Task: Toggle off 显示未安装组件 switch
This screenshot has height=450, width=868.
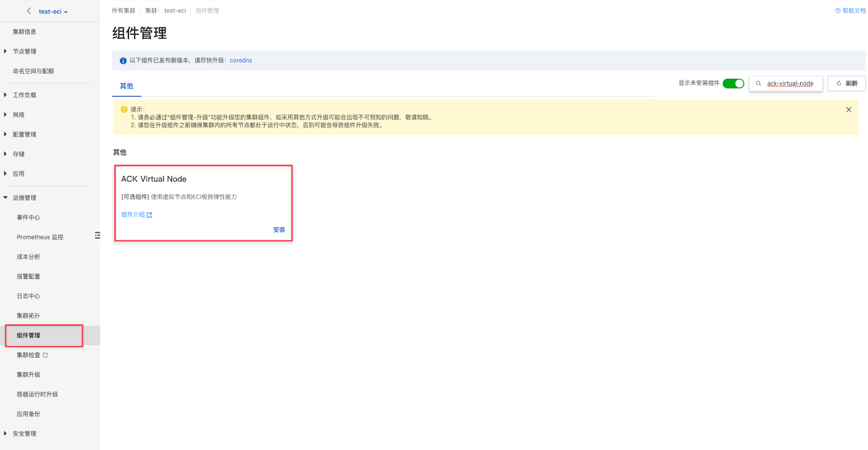Action: 733,84
